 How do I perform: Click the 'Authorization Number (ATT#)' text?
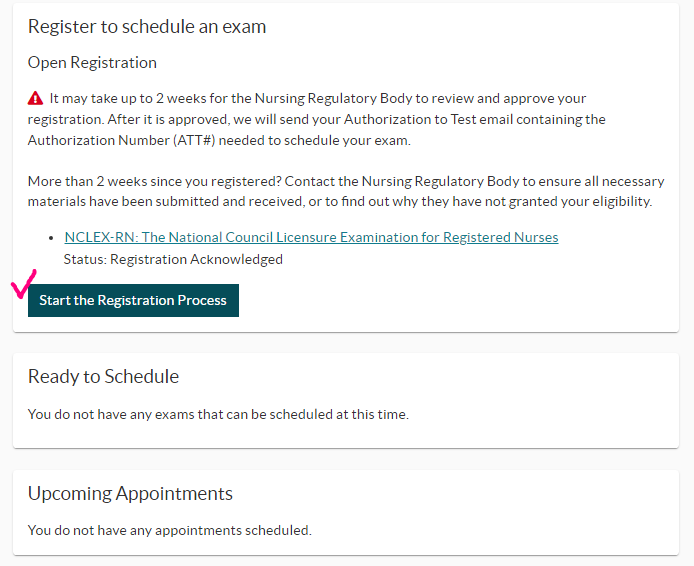tap(121, 140)
